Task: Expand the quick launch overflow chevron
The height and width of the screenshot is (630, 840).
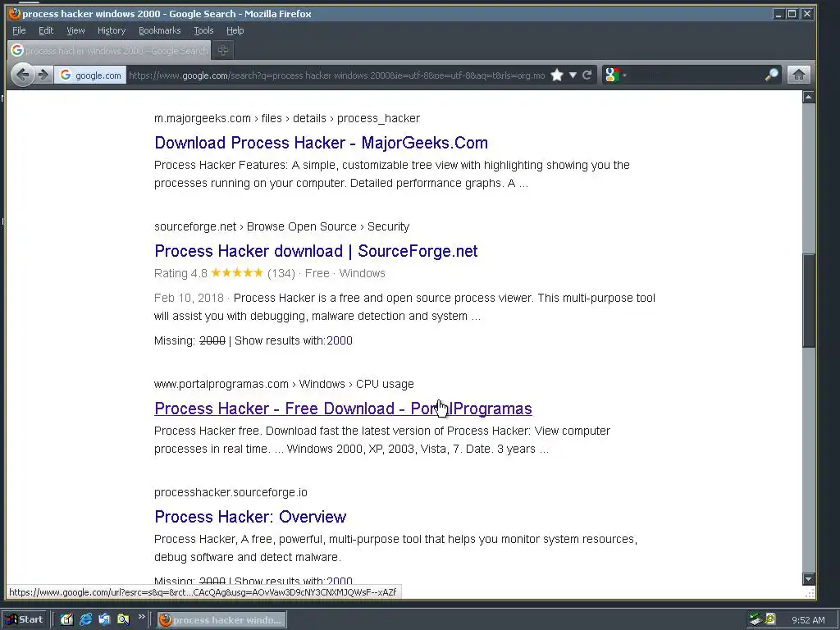Action: (141, 617)
